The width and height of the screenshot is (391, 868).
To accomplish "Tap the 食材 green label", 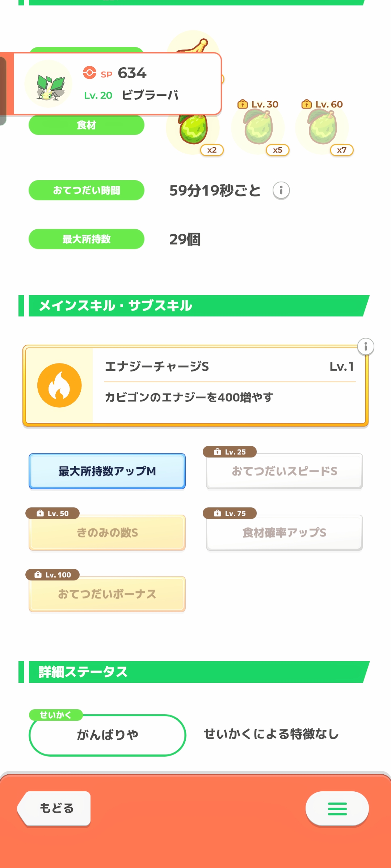I will coord(87,125).
